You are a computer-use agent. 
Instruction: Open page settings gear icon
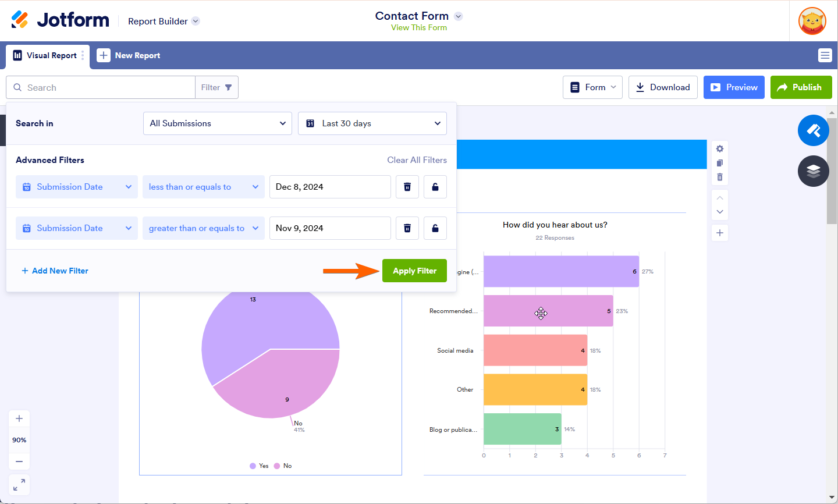(x=720, y=149)
